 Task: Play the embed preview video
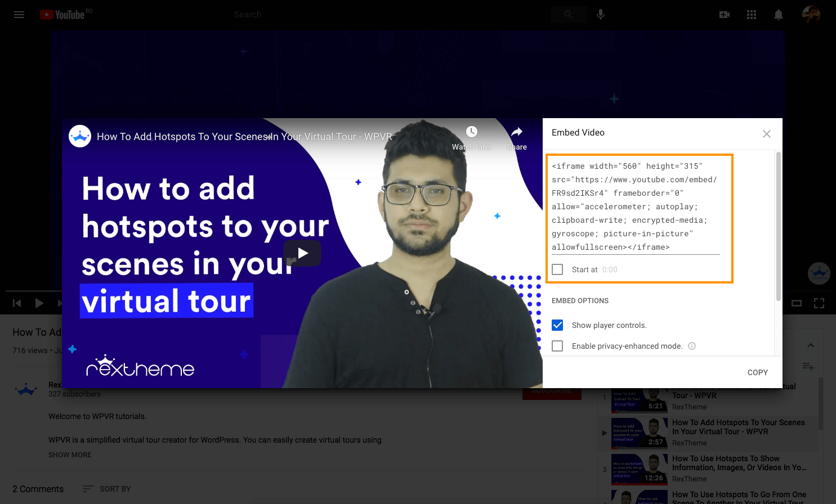pyautogui.click(x=302, y=253)
